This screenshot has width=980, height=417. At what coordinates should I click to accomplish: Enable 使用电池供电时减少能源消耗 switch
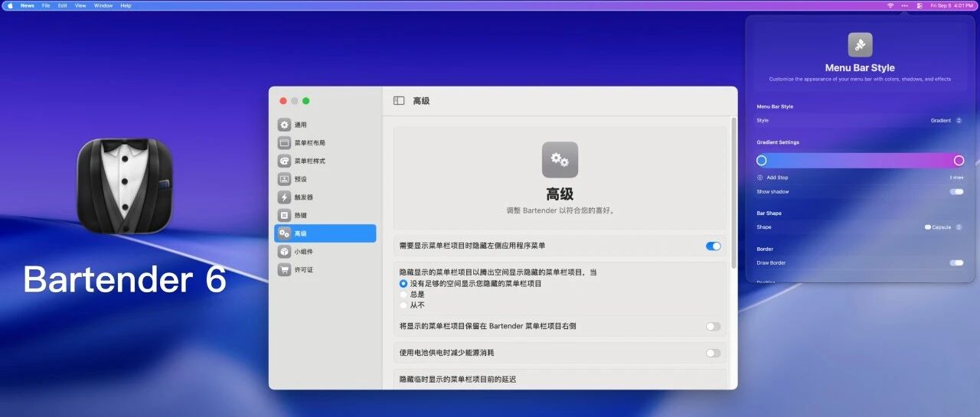(713, 353)
